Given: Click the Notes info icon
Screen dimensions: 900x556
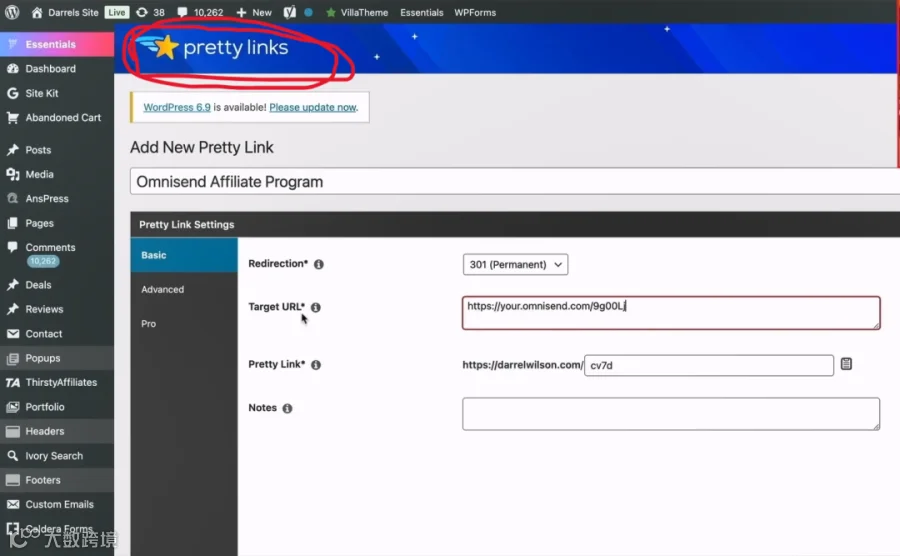Looking at the screenshot, I should [287, 409].
